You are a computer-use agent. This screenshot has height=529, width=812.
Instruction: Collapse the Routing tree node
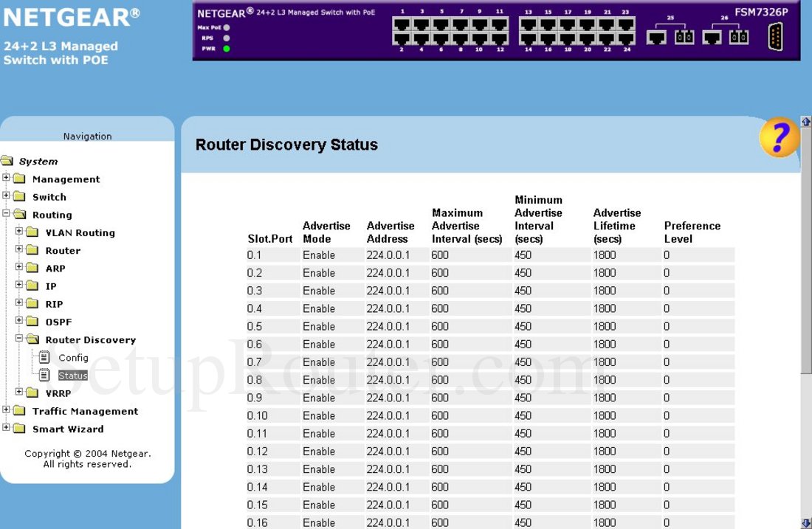coord(6,213)
